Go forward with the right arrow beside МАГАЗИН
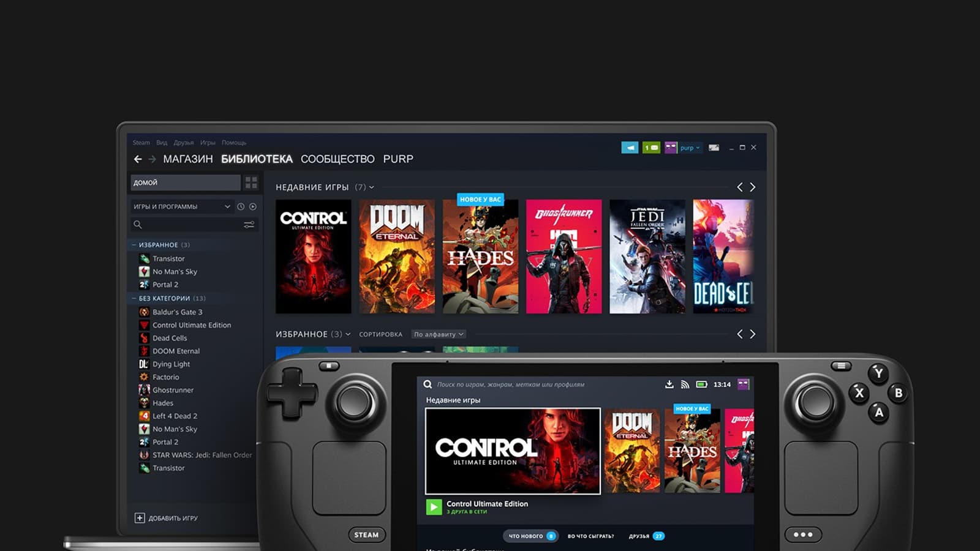The image size is (980, 551). [152, 159]
